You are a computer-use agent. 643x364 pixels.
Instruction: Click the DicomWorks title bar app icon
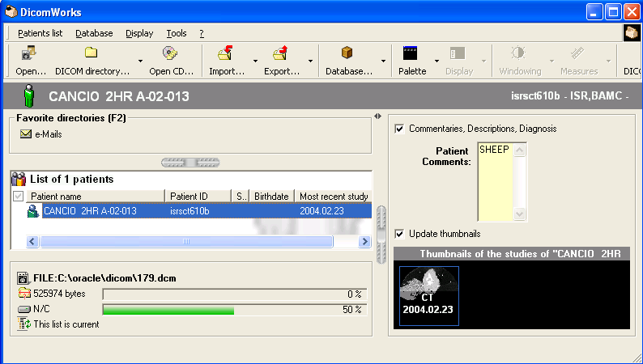(x=11, y=12)
